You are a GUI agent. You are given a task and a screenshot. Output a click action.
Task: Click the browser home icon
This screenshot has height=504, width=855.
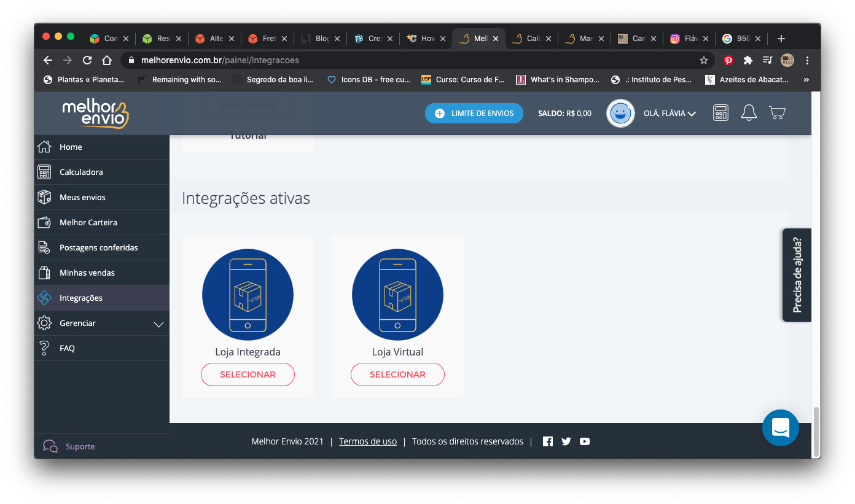(107, 60)
